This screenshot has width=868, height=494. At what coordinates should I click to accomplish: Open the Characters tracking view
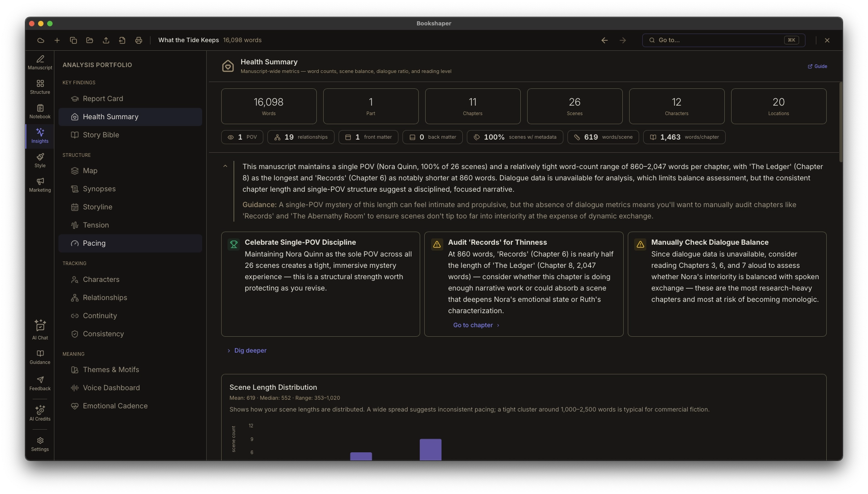tap(131, 280)
